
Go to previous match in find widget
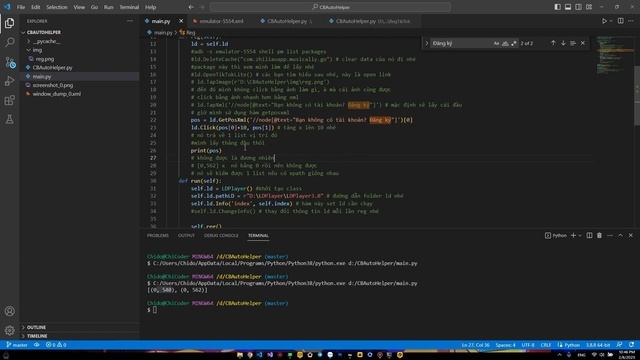tap(553, 43)
